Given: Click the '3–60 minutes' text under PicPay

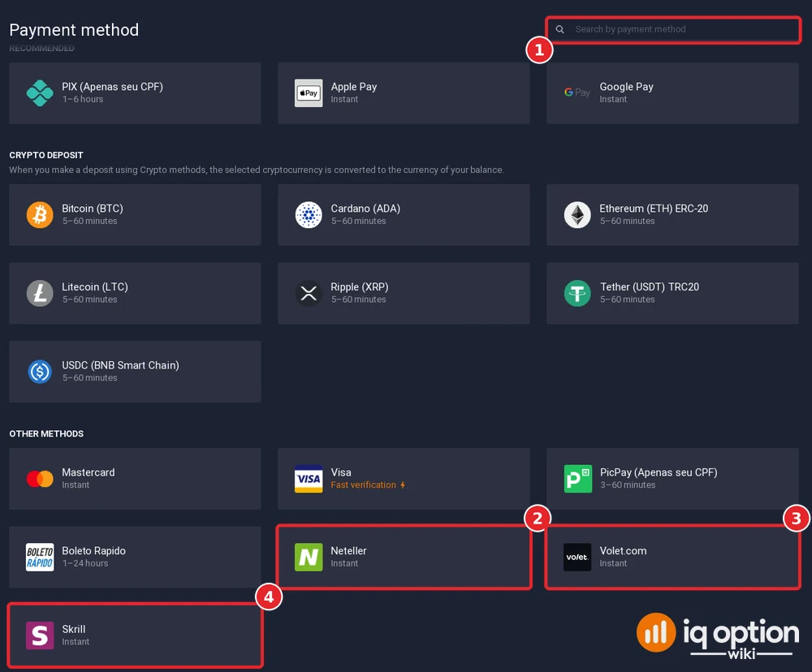Looking at the screenshot, I should (628, 485).
